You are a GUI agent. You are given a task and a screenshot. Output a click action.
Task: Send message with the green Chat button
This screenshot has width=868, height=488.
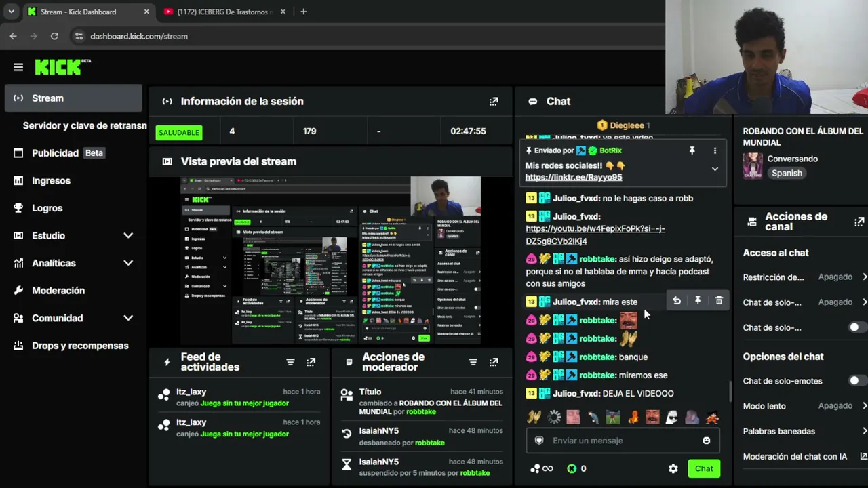[x=704, y=468]
